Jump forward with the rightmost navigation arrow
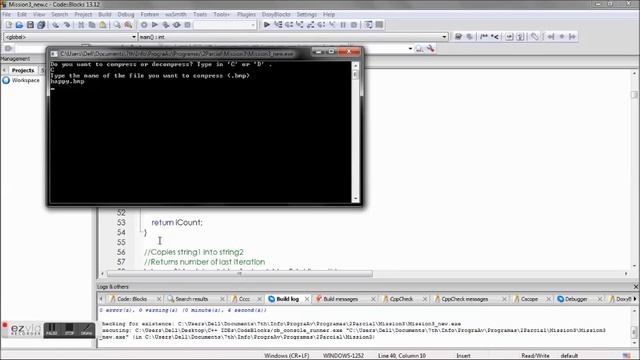This screenshot has height=360, width=640. [x=573, y=37]
